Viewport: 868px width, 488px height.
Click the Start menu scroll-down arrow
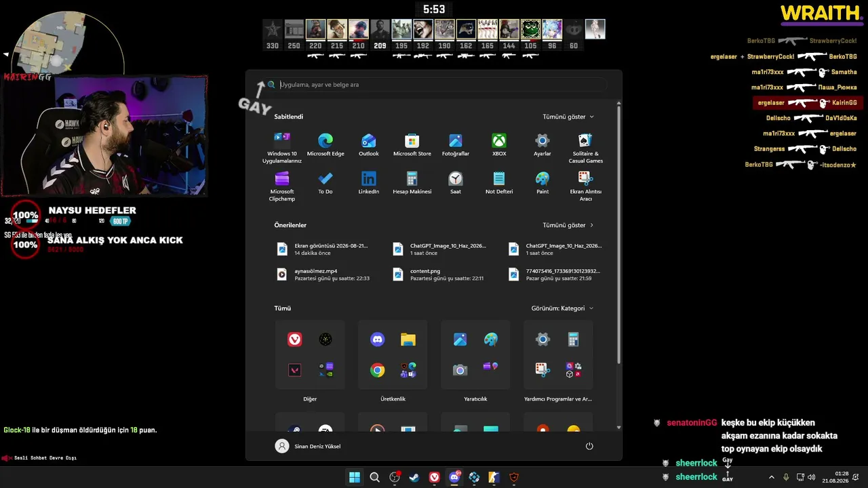618,428
